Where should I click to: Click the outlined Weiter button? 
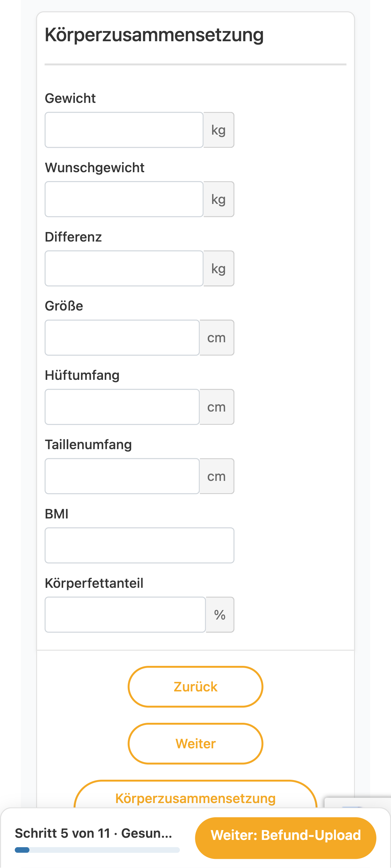pyautogui.click(x=195, y=744)
